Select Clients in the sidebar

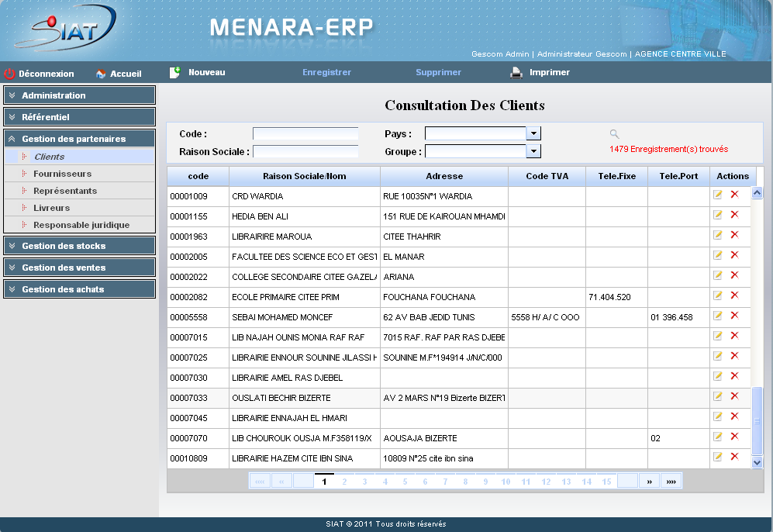(79, 157)
